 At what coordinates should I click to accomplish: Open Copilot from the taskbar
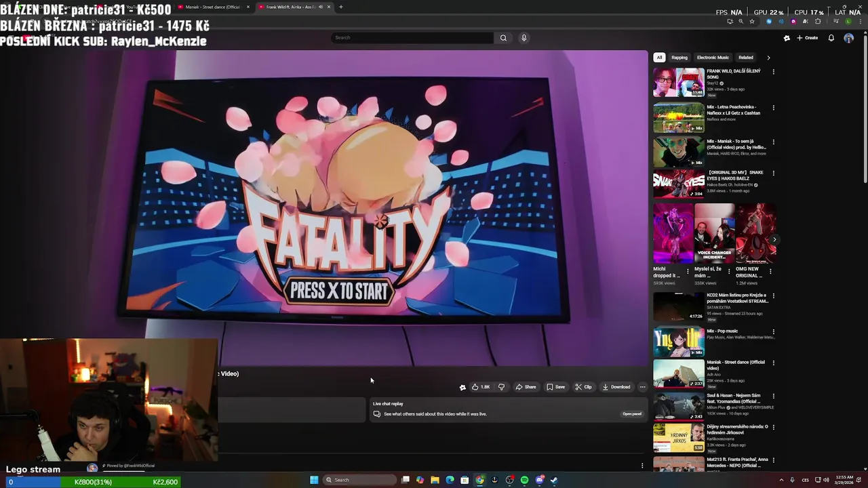[x=420, y=480]
